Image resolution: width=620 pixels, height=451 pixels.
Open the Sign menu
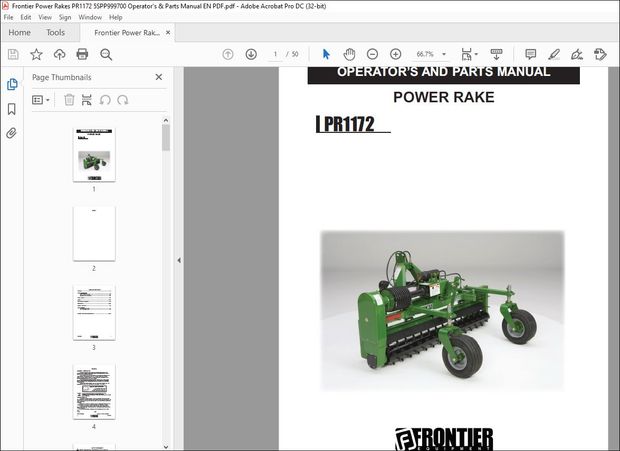click(65, 17)
